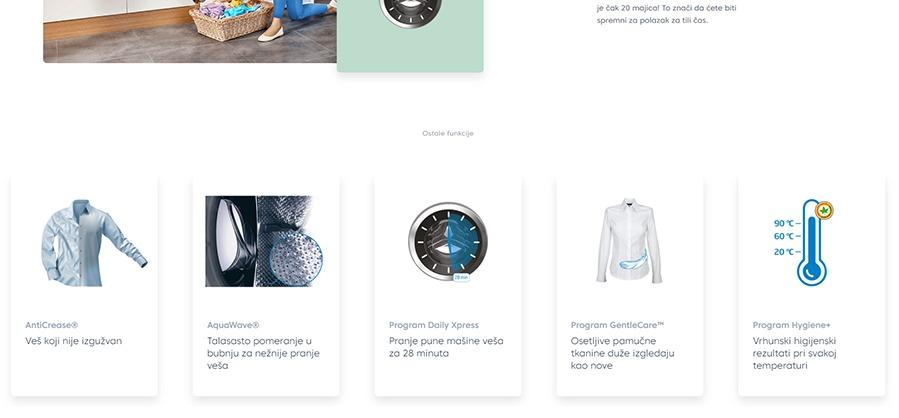Open the AntiCrease® feature title
The image size is (899, 418).
52,325
